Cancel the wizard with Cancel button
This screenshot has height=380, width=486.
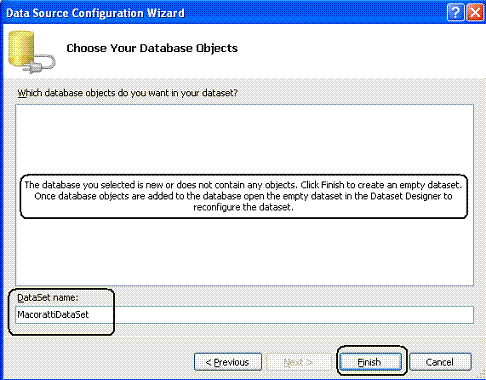440,362
